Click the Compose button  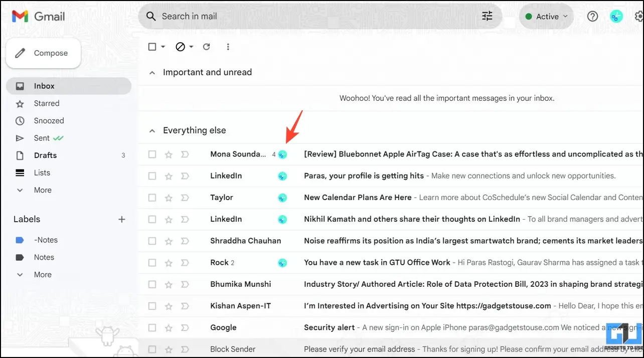pos(43,53)
